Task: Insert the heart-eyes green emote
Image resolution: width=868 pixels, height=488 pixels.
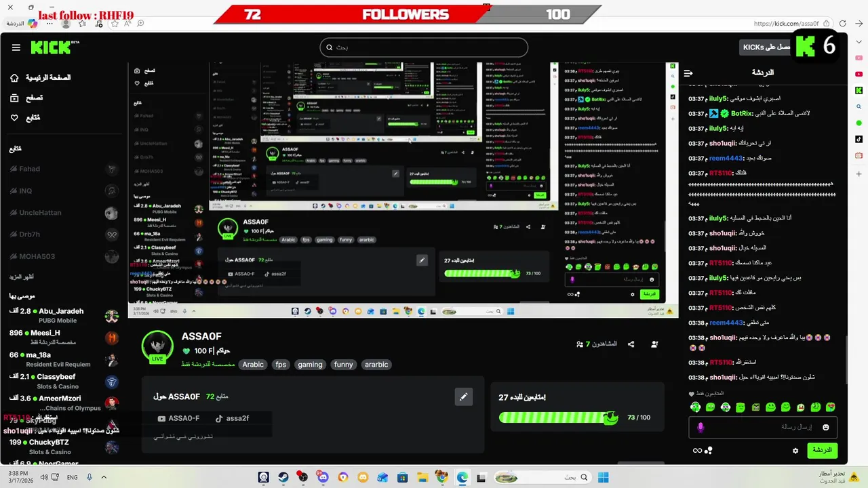Action: point(831,407)
